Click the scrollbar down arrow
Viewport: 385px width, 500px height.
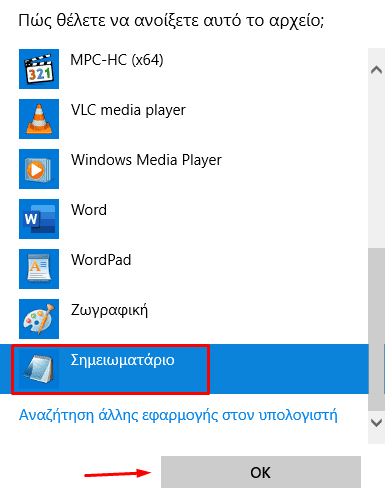point(376,423)
